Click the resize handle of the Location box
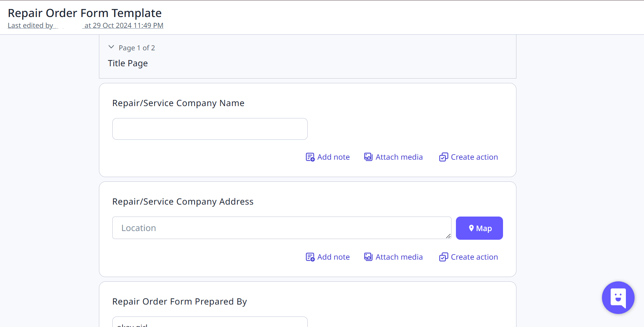Screen dimensions: 644x327 449,236
